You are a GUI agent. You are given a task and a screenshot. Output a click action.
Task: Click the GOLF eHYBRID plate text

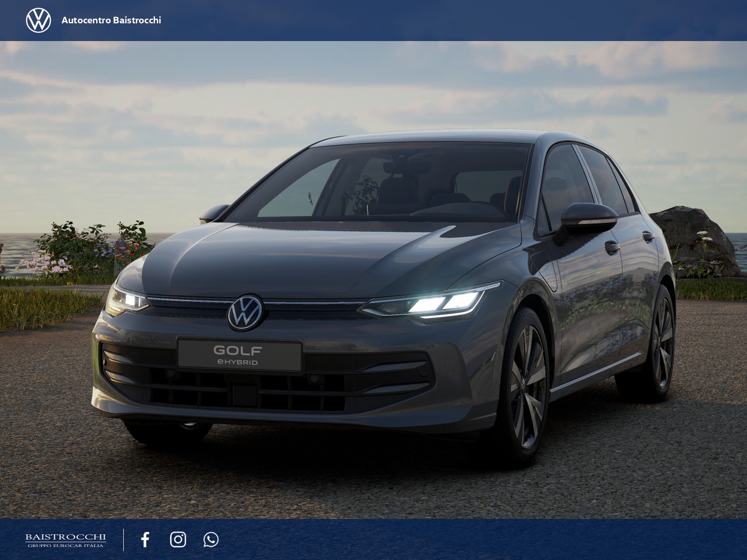click(238, 355)
